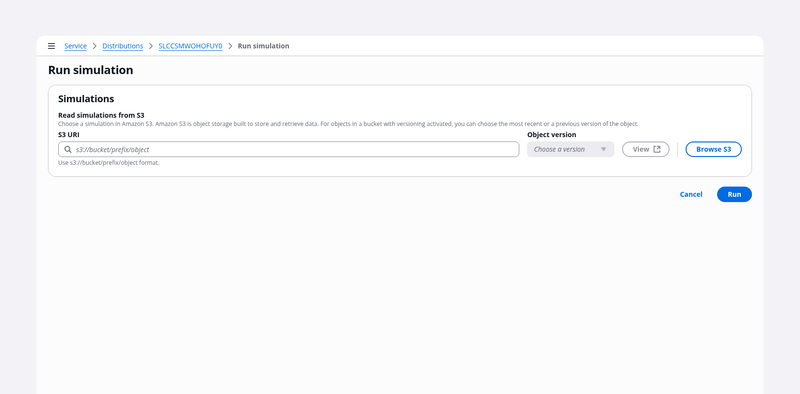Viewport: 800px width, 394px height.
Task: Focus the S3 URI input field
Action: 289,150
